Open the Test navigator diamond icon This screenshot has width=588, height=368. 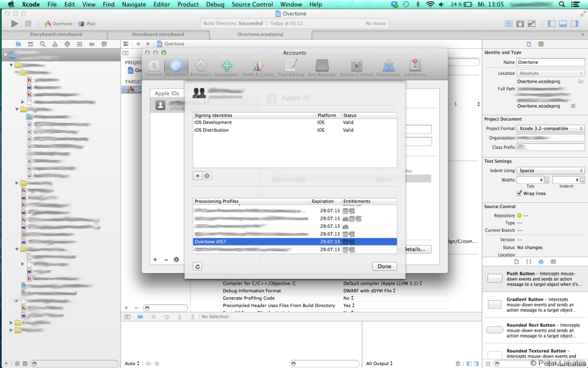[x=67, y=44]
